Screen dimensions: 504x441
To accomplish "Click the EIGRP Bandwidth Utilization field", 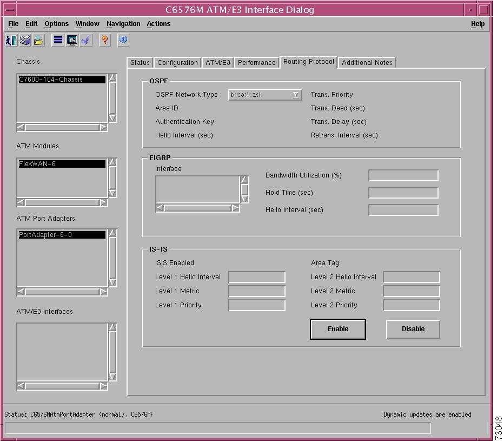I will coord(403,175).
